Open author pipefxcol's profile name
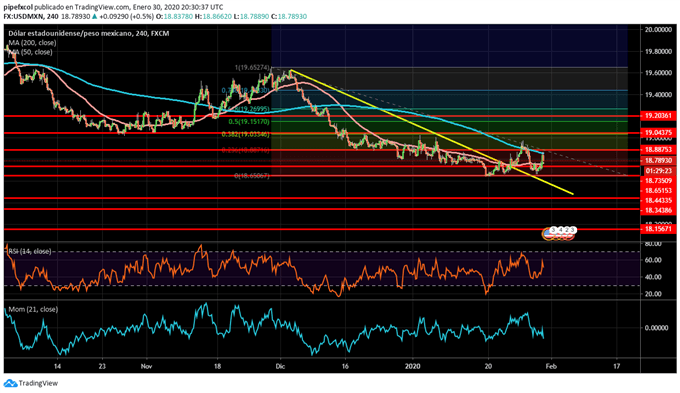The width and height of the screenshot is (680, 393). pyautogui.click(x=18, y=7)
